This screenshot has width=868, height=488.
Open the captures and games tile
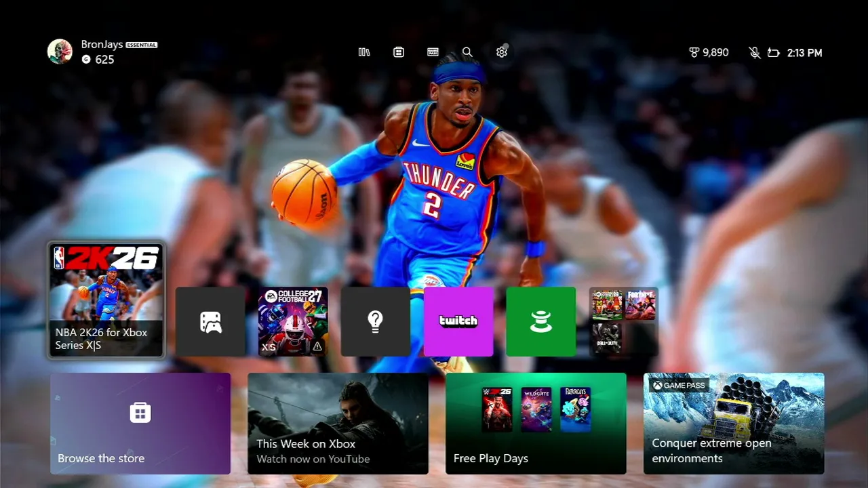211,321
